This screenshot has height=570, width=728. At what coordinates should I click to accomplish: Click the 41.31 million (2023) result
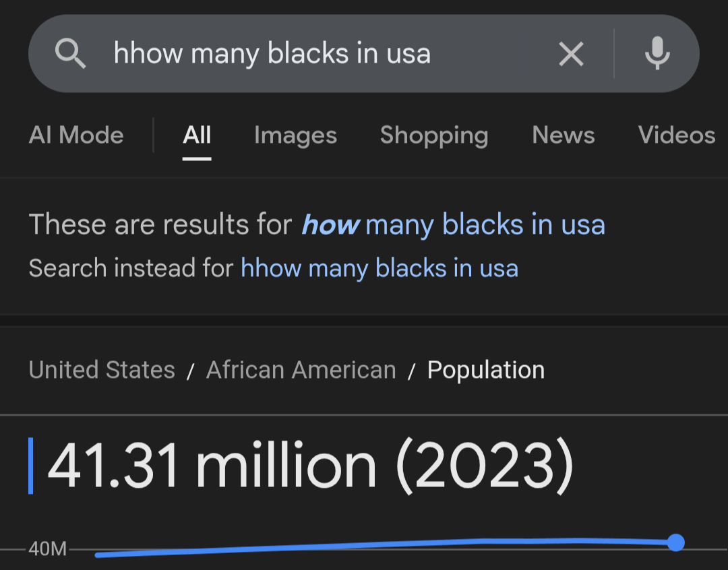pos(311,466)
